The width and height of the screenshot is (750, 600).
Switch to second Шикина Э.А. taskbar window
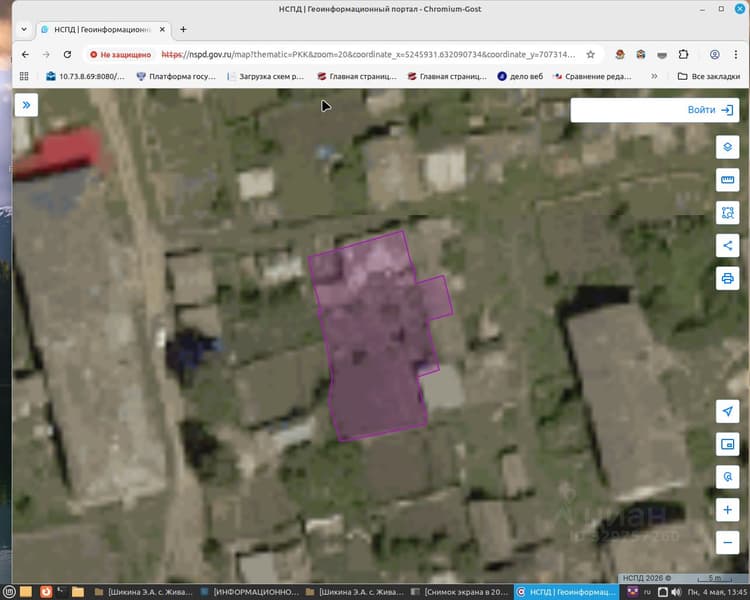pyautogui.click(x=355, y=592)
